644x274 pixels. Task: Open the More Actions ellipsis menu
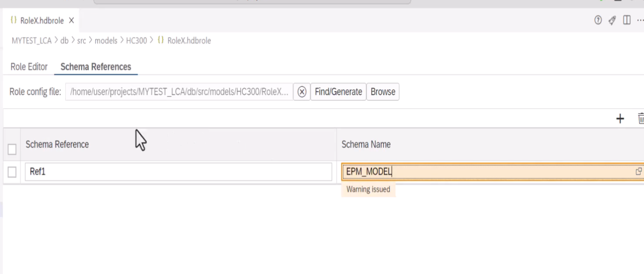pyautogui.click(x=640, y=20)
